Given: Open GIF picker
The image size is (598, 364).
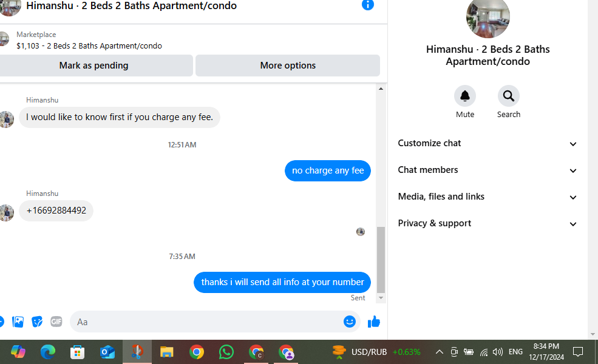Looking at the screenshot, I should click(x=56, y=322).
